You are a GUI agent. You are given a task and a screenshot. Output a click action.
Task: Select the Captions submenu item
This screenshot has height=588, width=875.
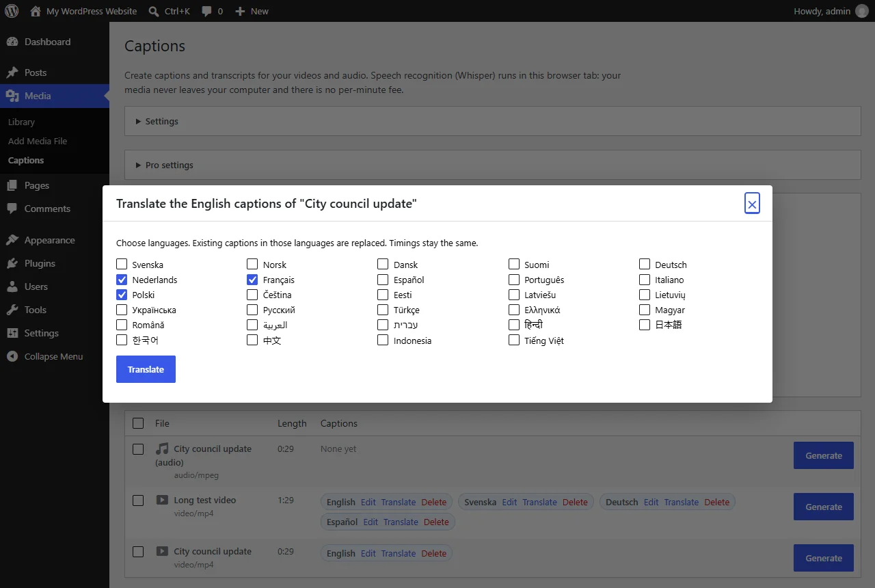click(x=26, y=160)
